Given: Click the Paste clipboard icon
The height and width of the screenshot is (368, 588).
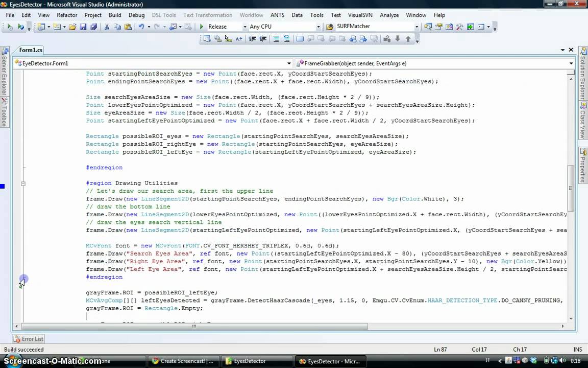Looking at the screenshot, I should 128,27.
